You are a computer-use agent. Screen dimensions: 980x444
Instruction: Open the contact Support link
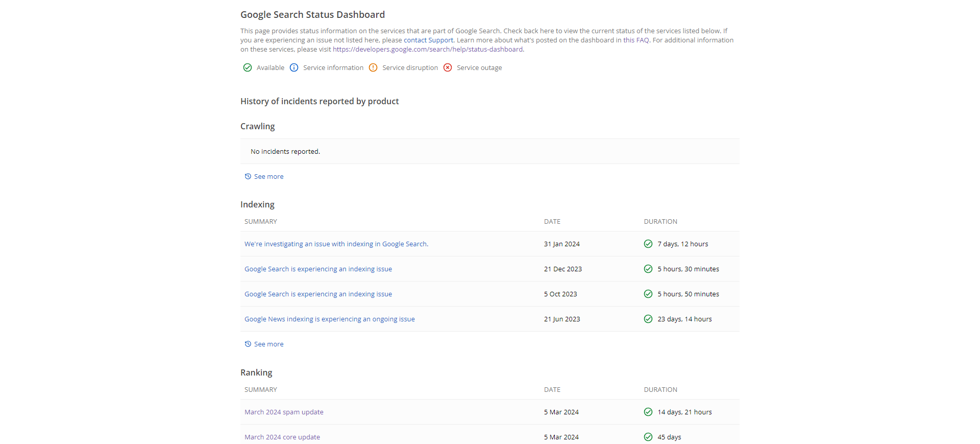(428, 40)
